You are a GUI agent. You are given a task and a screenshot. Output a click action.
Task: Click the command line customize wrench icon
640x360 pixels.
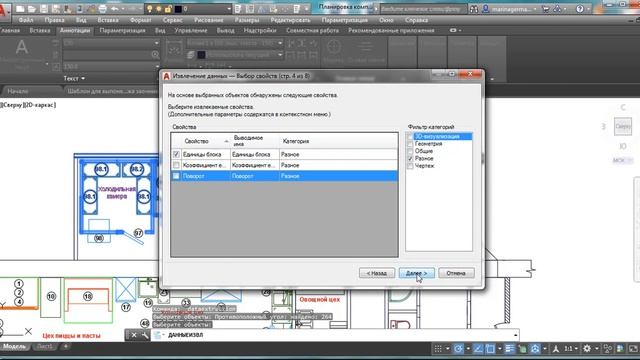(145, 335)
